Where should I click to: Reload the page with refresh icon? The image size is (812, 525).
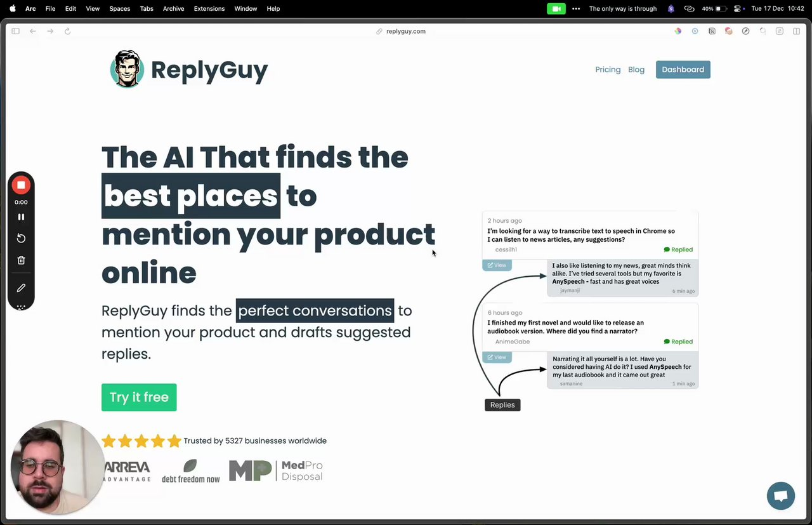point(67,31)
